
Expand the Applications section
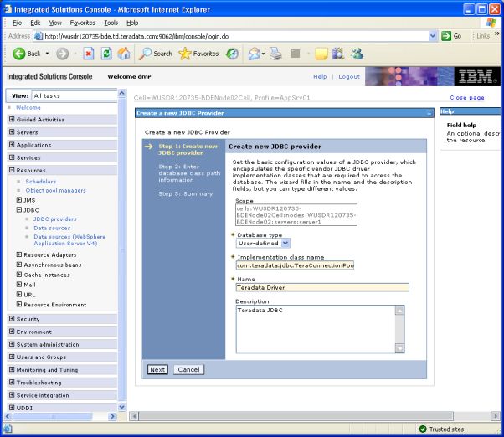click(x=12, y=145)
